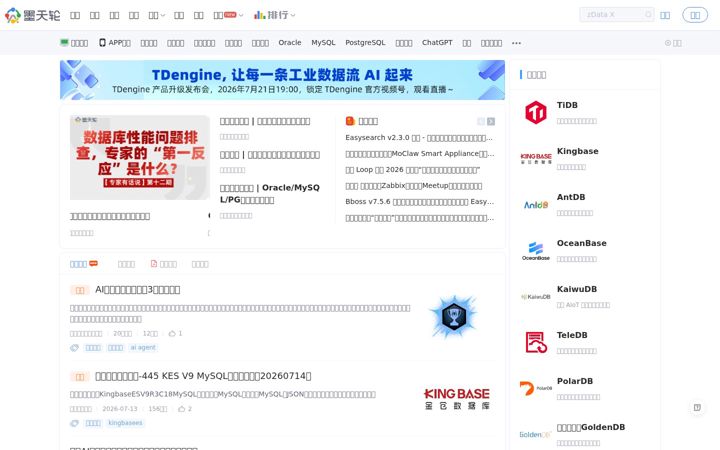This screenshot has width=720, height=450.
Task: Expand the more categories ellipsis menu
Action: tap(516, 43)
